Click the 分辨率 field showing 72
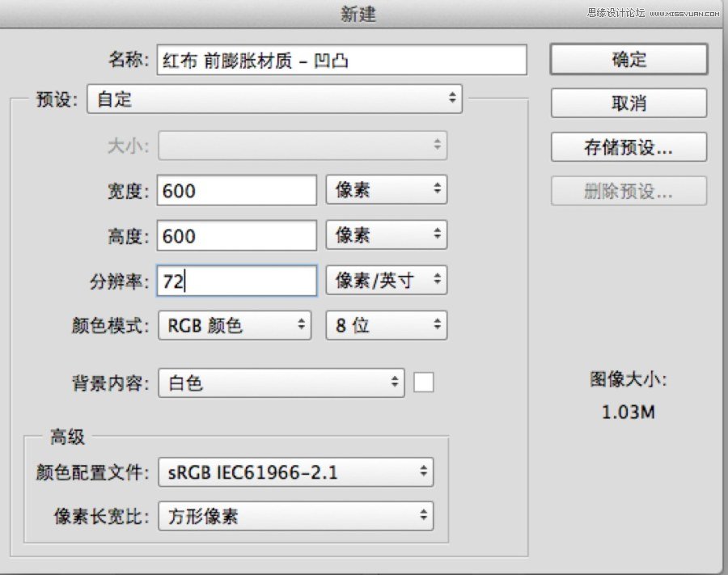 (237, 281)
